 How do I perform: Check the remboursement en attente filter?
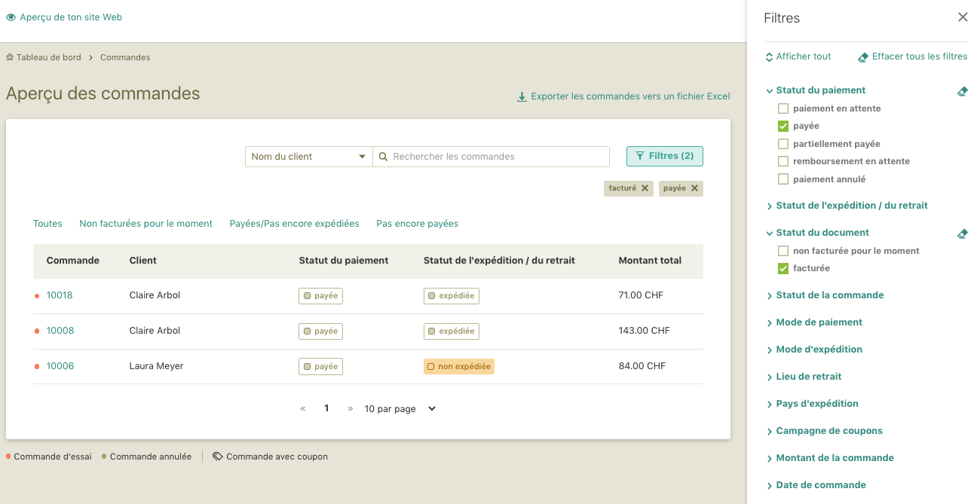point(783,161)
